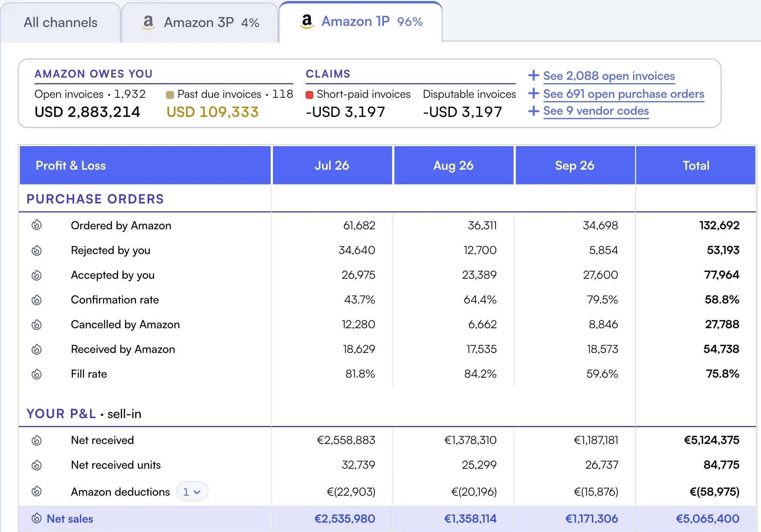Click the icon beside Received by Amazon
Screen dimensions: 761x532
coord(36,349)
